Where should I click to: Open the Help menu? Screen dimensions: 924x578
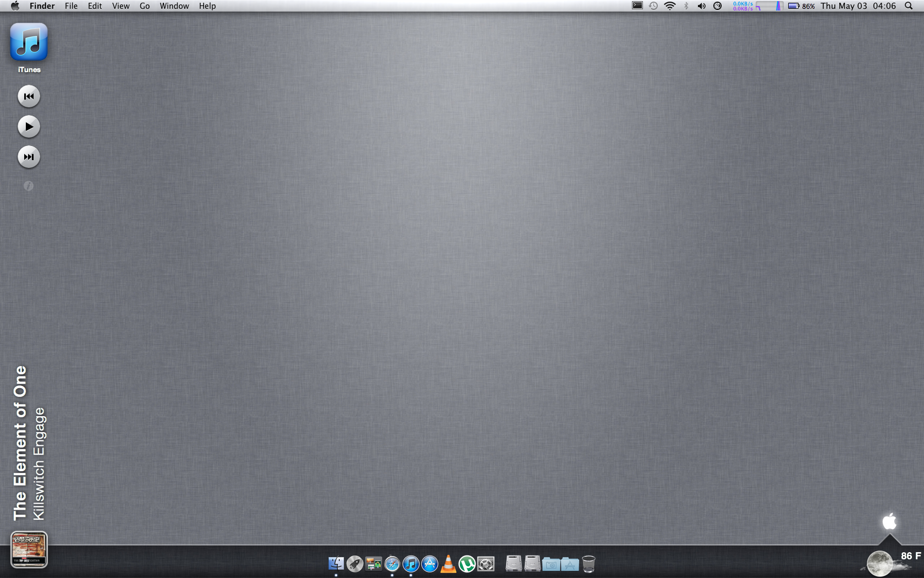[207, 6]
